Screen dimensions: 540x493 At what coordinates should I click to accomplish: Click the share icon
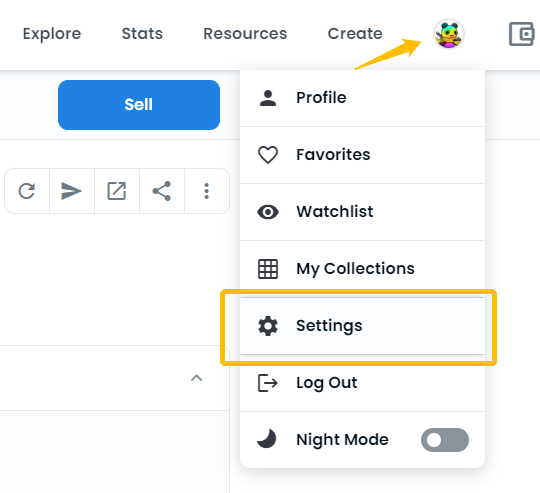coord(162,191)
